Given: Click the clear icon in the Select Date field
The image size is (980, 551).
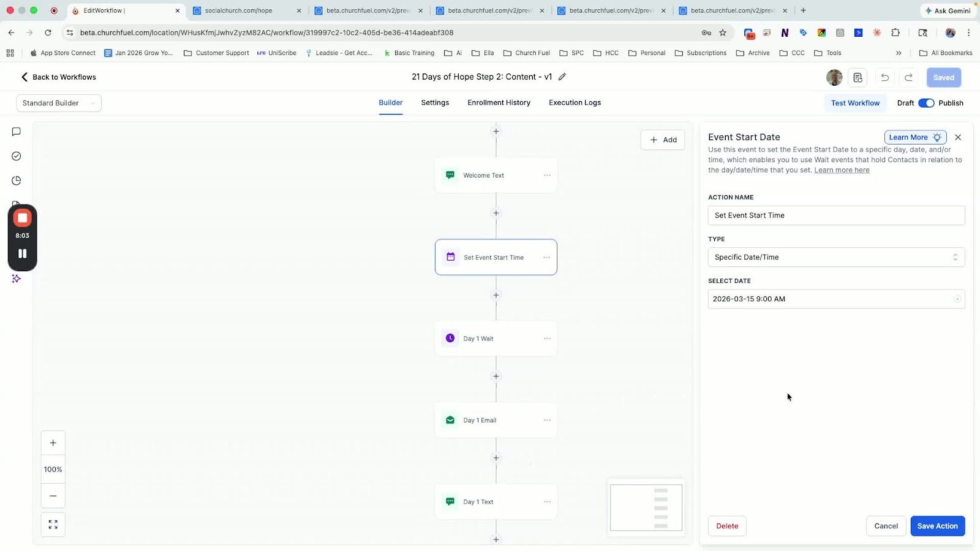Looking at the screenshot, I should point(957,299).
